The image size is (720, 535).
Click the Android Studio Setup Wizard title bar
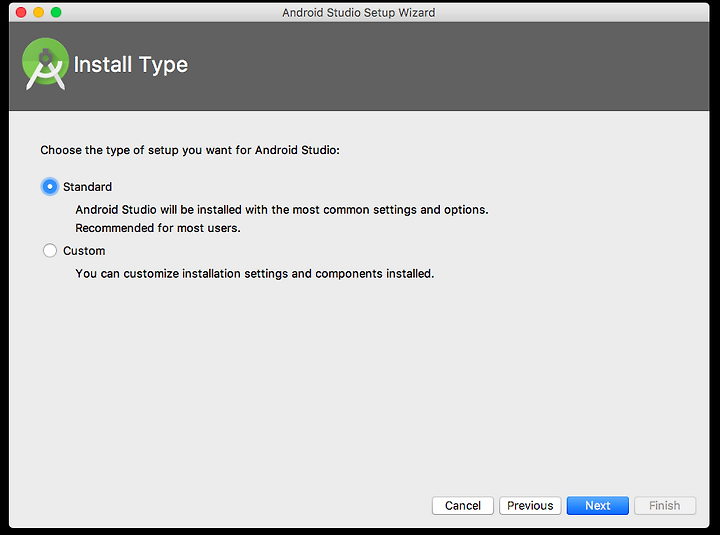click(359, 12)
